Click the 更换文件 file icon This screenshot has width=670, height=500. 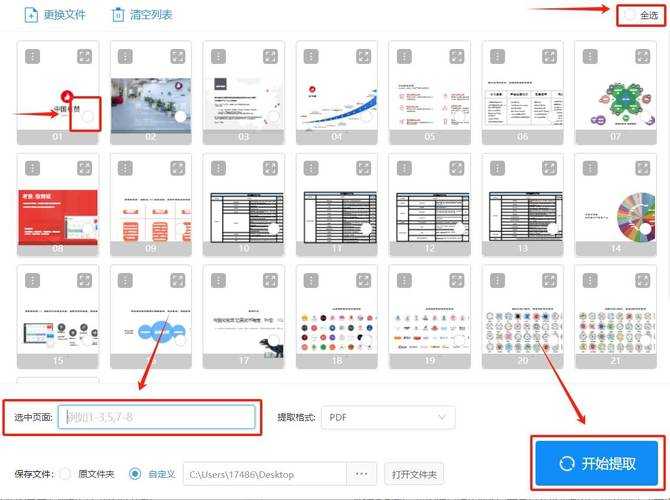(32, 15)
